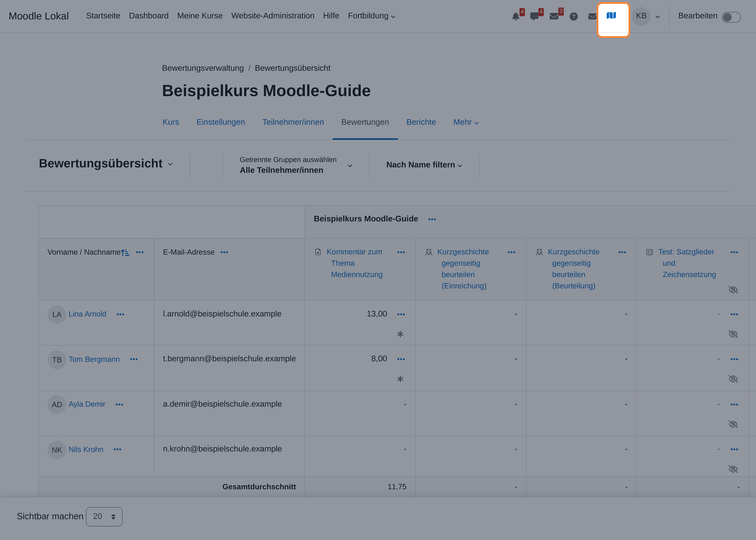Click hidden eye icon in Lina Arnold's row
Screen dimensions: 756x540
coord(733,334)
